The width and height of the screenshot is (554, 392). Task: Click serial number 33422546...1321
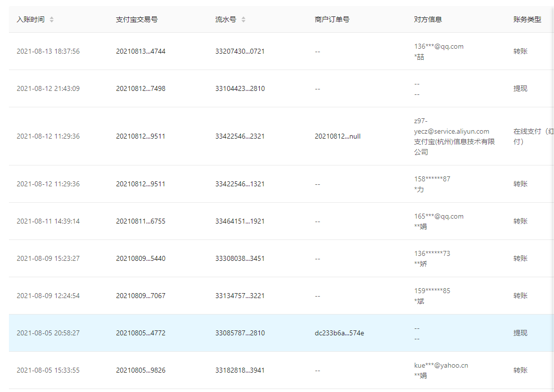[x=240, y=184]
